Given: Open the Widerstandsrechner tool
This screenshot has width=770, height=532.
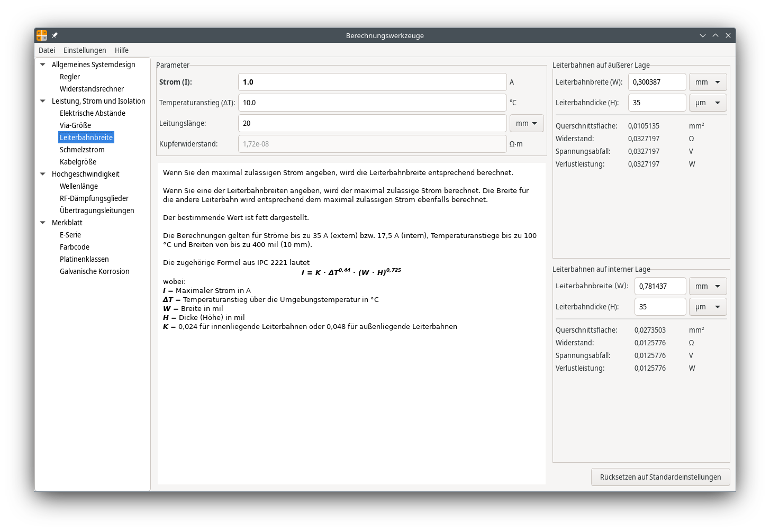Looking at the screenshot, I should click(92, 89).
